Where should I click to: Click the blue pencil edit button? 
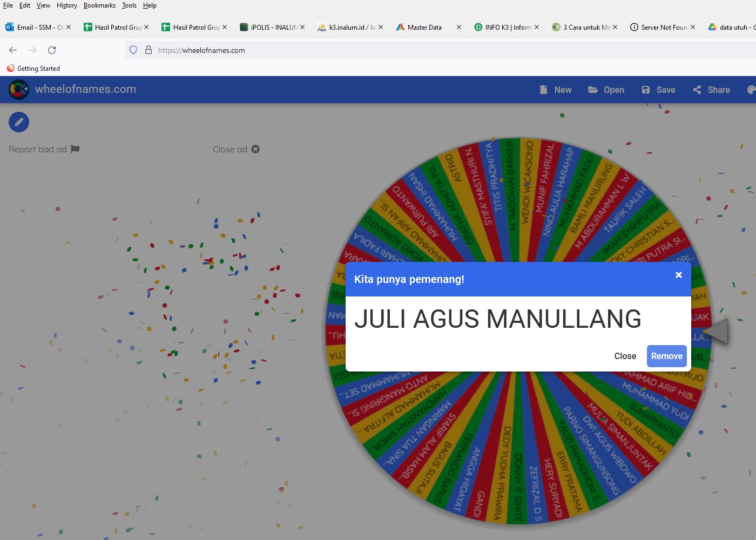19,122
